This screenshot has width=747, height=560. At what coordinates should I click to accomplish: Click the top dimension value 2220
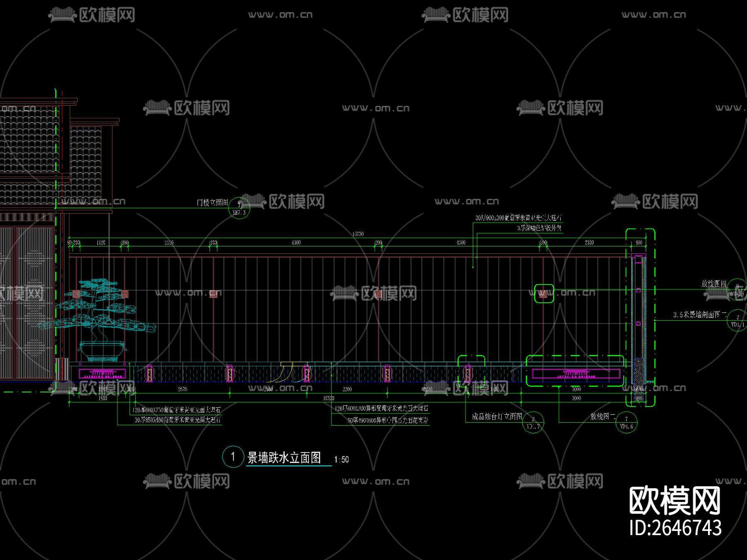click(x=169, y=242)
